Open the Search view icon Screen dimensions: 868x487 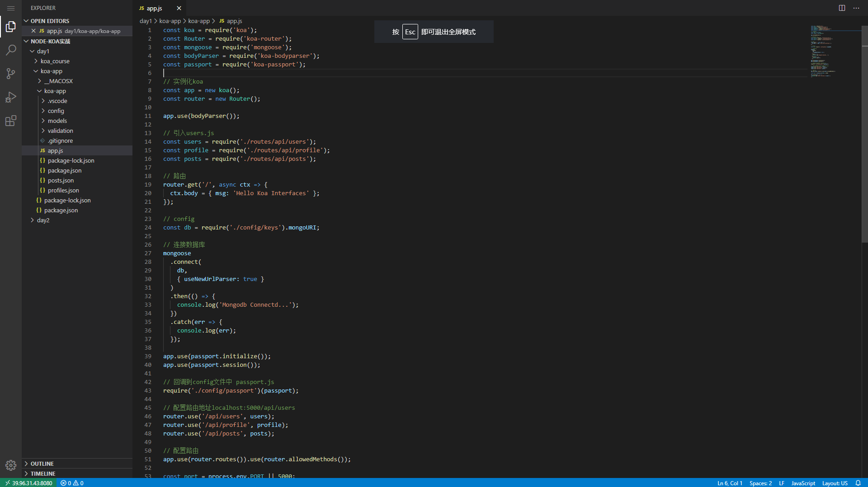click(11, 50)
